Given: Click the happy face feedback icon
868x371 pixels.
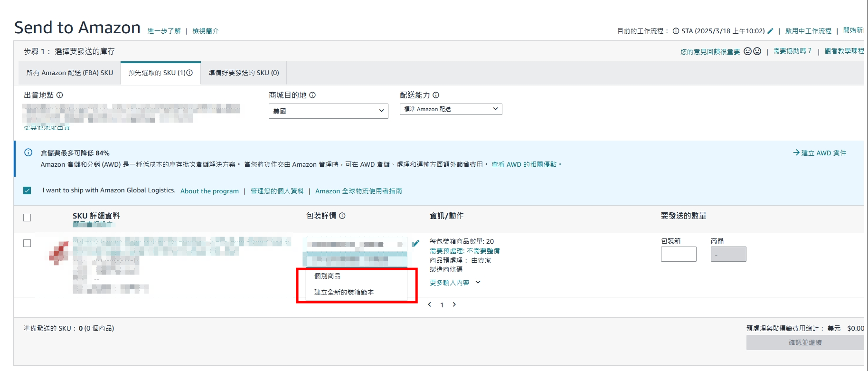Looking at the screenshot, I should click(747, 51).
